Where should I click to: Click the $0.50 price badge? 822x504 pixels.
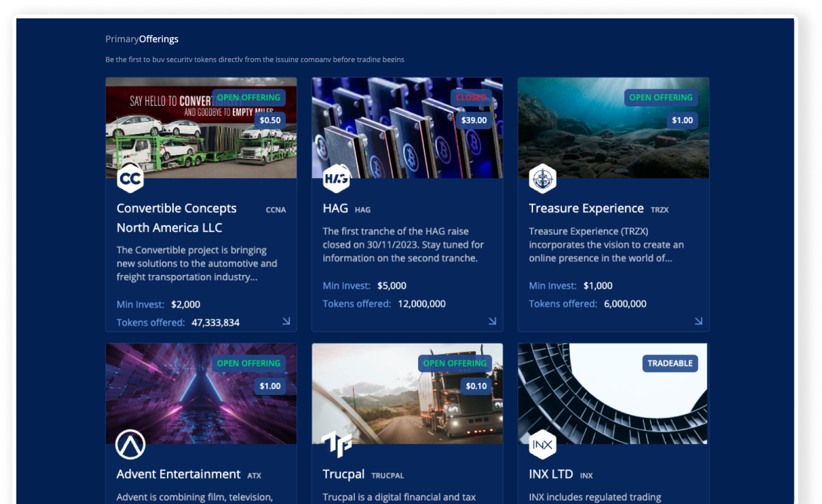pyautogui.click(x=270, y=120)
